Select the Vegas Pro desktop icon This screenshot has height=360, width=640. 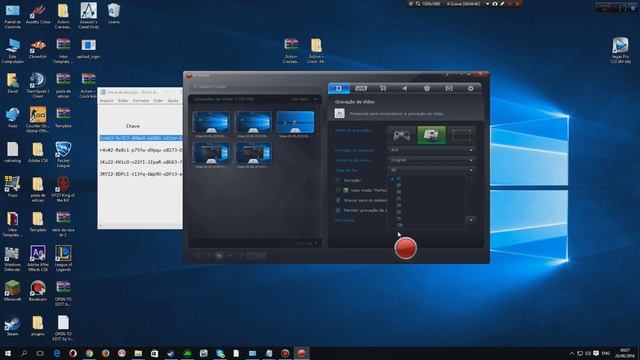[x=620, y=50]
